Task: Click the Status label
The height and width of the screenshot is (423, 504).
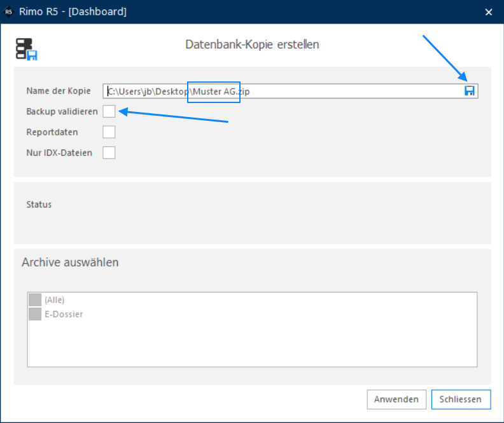Action: coord(39,205)
